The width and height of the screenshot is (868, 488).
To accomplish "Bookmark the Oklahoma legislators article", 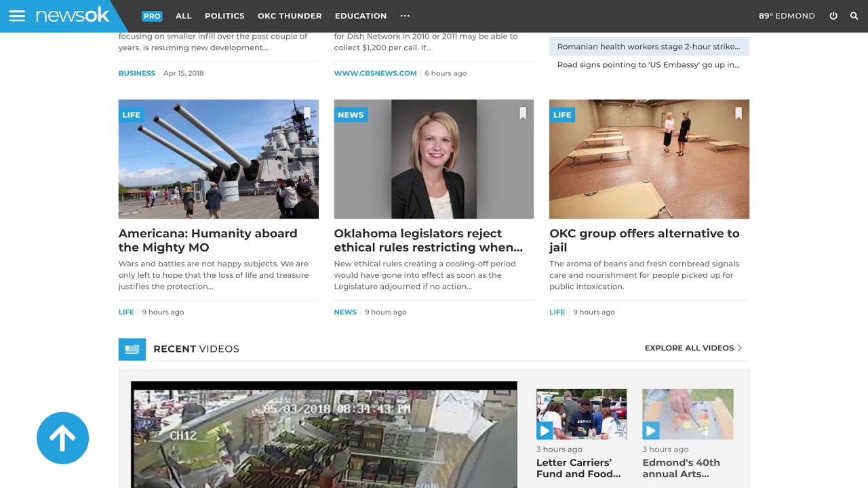I will click(523, 114).
